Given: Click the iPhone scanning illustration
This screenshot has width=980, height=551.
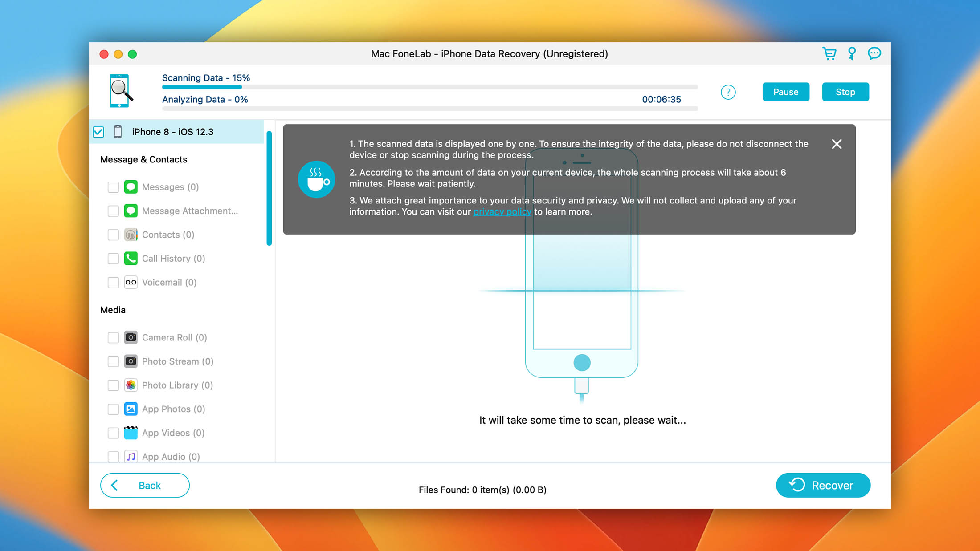Looking at the screenshot, I should pyautogui.click(x=581, y=276).
